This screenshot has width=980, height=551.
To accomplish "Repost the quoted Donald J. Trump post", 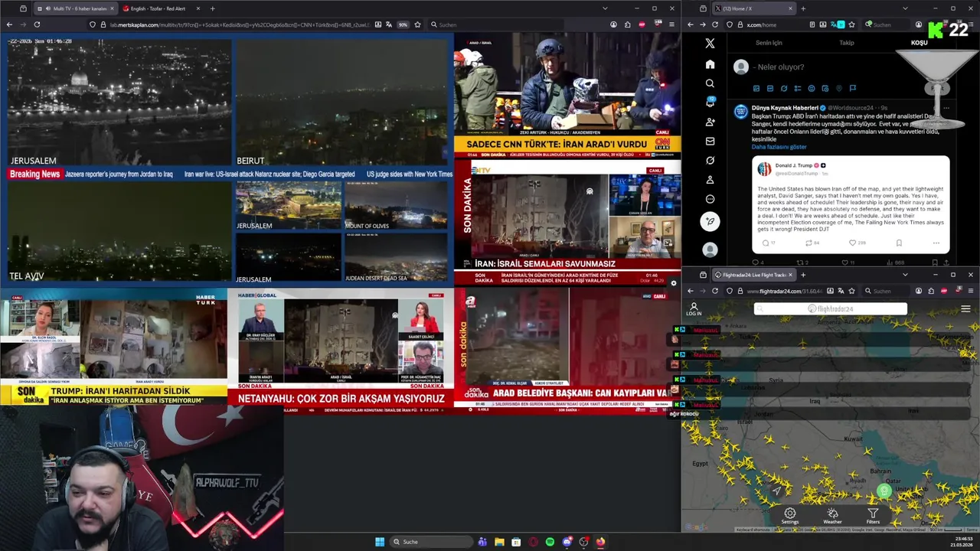I will pos(808,243).
